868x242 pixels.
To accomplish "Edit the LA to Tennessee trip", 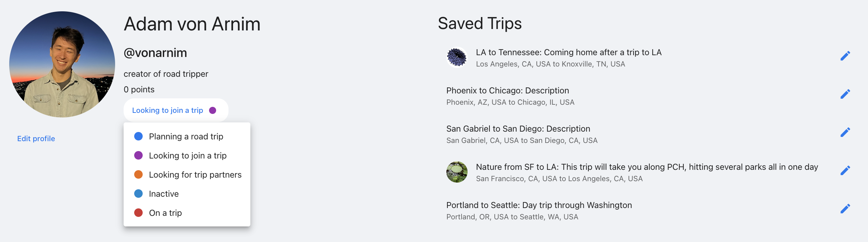I will pyautogui.click(x=845, y=56).
